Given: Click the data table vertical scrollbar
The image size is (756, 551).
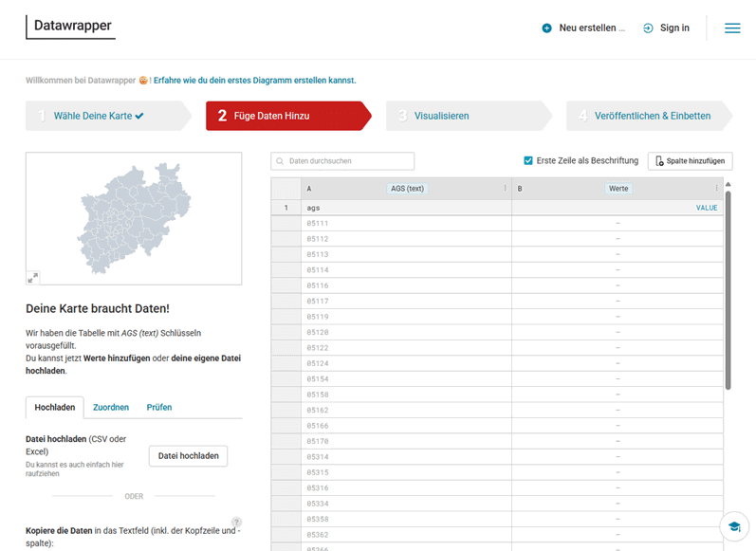Looking at the screenshot, I should coord(728,290).
